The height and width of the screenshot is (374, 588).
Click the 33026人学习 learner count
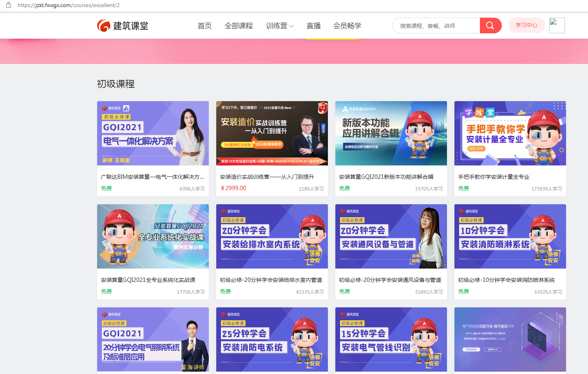[x=548, y=292]
